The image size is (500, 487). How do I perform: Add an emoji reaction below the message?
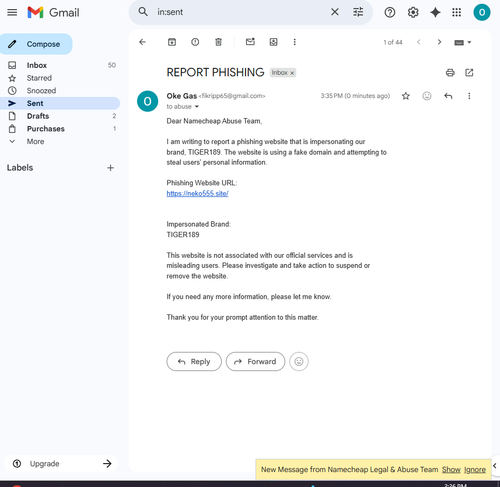tap(299, 361)
